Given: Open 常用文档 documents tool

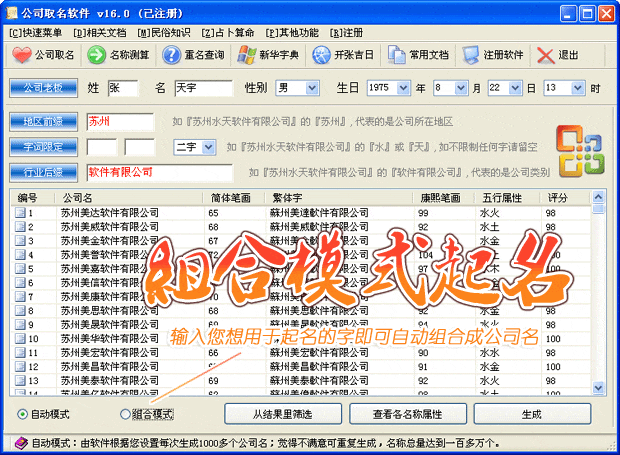Looking at the screenshot, I should pyautogui.click(x=397, y=55).
